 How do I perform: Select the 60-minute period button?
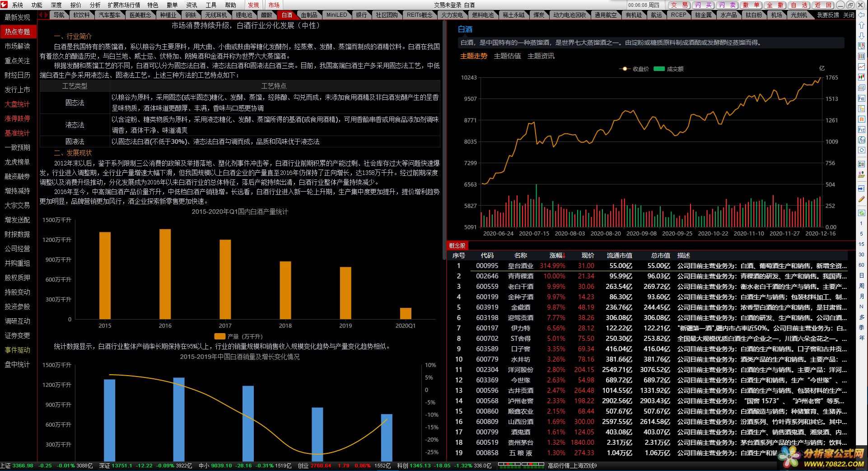pyautogui.click(x=861, y=265)
